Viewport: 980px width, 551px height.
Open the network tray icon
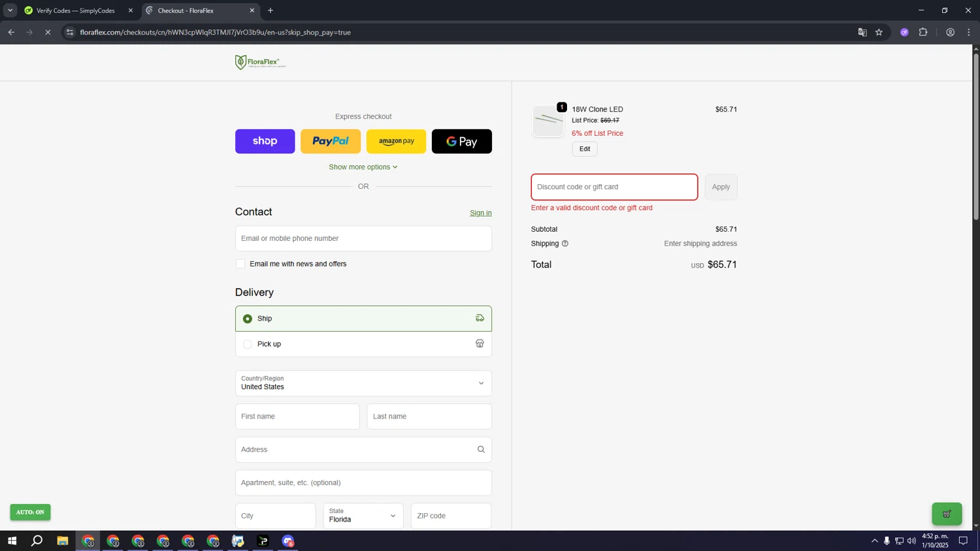899,541
